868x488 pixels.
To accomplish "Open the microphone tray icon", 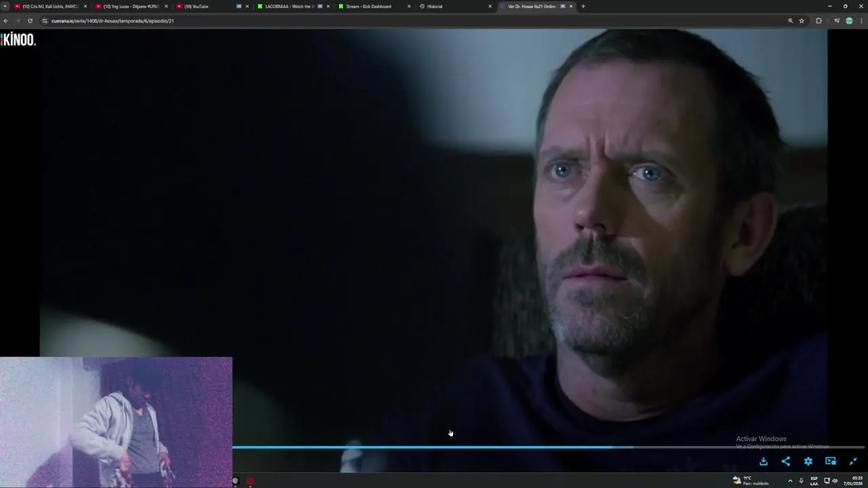I will pos(801,481).
